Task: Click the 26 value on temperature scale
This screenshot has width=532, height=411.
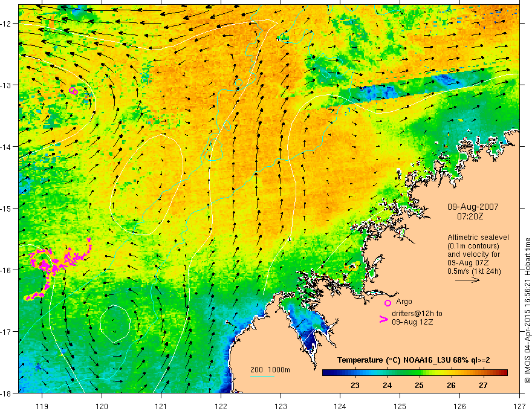Action: coord(451,385)
